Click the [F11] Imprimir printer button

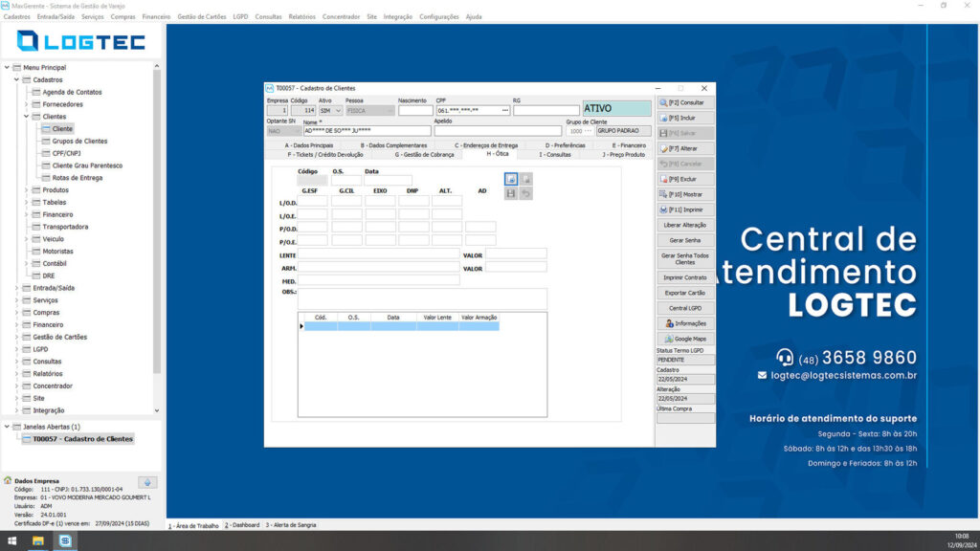point(685,209)
